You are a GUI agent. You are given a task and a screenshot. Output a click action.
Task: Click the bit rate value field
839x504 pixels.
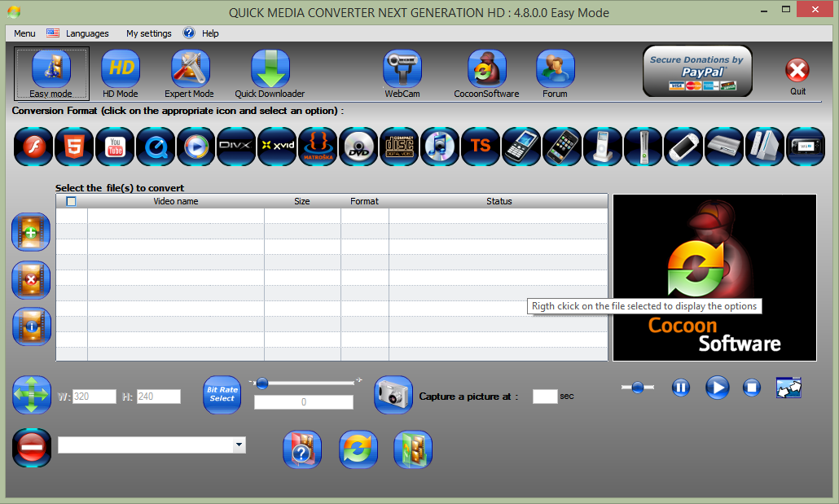(303, 402)
